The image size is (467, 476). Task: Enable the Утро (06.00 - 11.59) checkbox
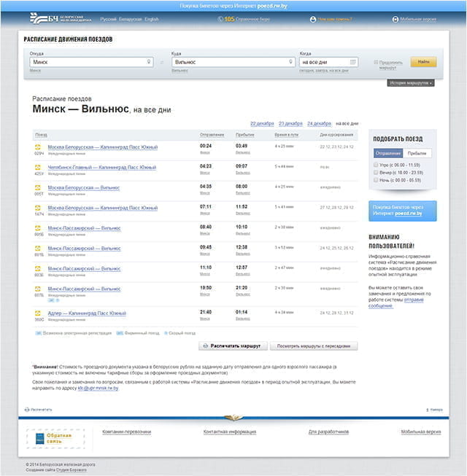375,165
